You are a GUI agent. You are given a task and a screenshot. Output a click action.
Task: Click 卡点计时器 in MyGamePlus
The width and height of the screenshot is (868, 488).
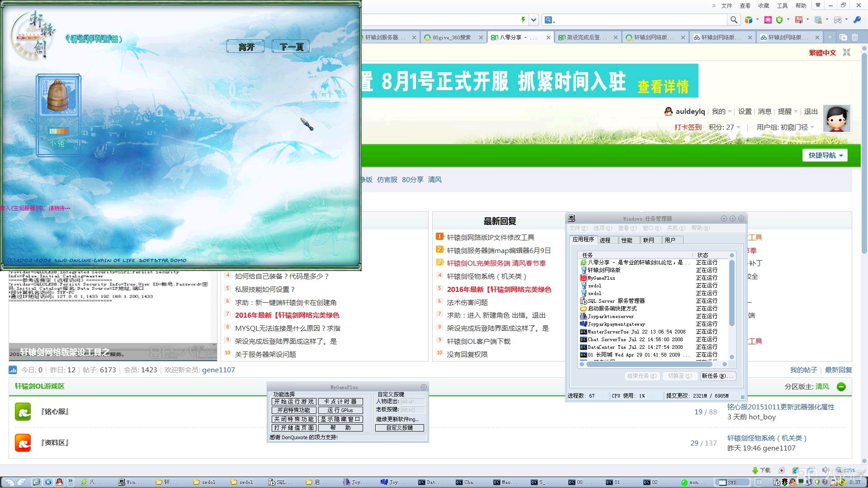pyautogui.click(x=340, y=401)
